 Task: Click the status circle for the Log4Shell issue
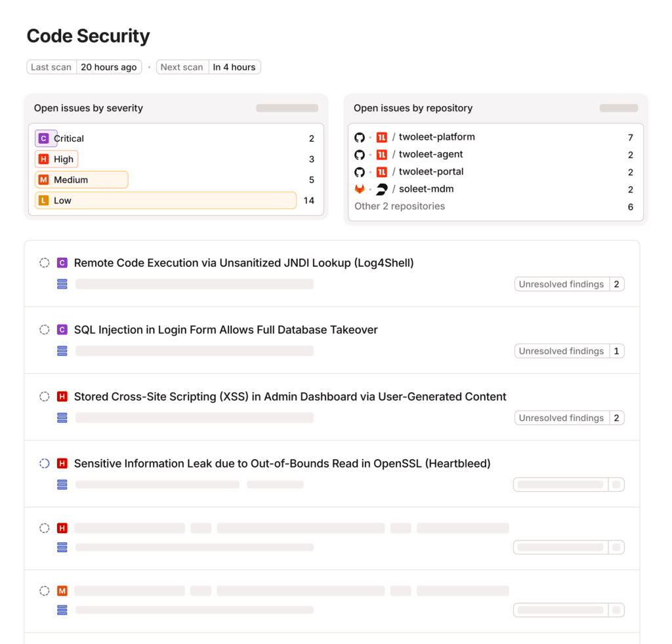point(45,263)
